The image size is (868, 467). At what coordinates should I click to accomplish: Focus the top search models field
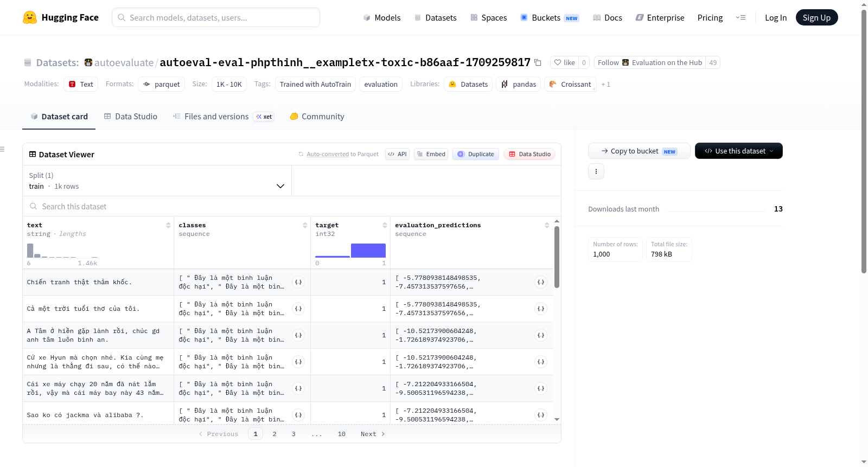pos(216,17)
